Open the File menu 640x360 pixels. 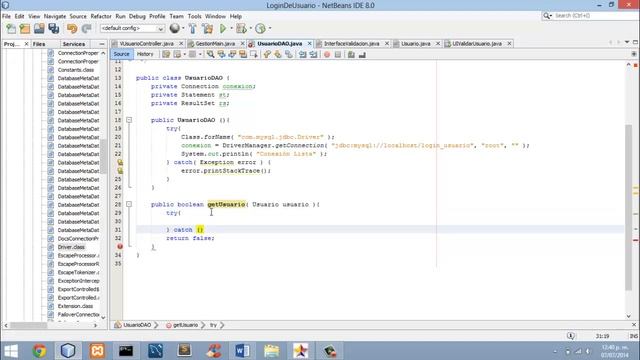click(x=6, y=16)
